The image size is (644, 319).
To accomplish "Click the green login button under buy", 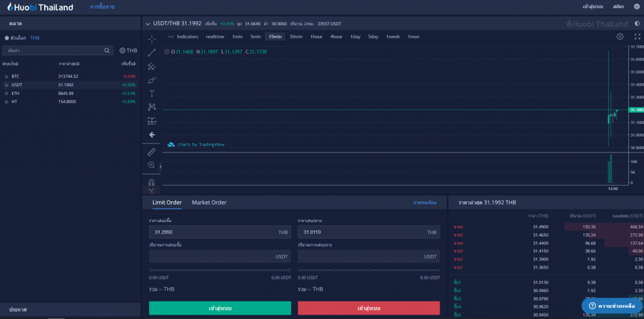I will [x=219, y=308].
